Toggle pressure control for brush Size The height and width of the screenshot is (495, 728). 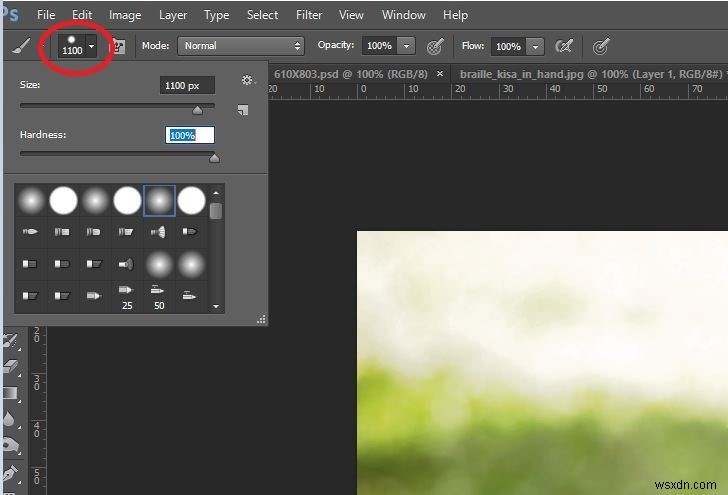pyautogui.click(x=601, y=46)
